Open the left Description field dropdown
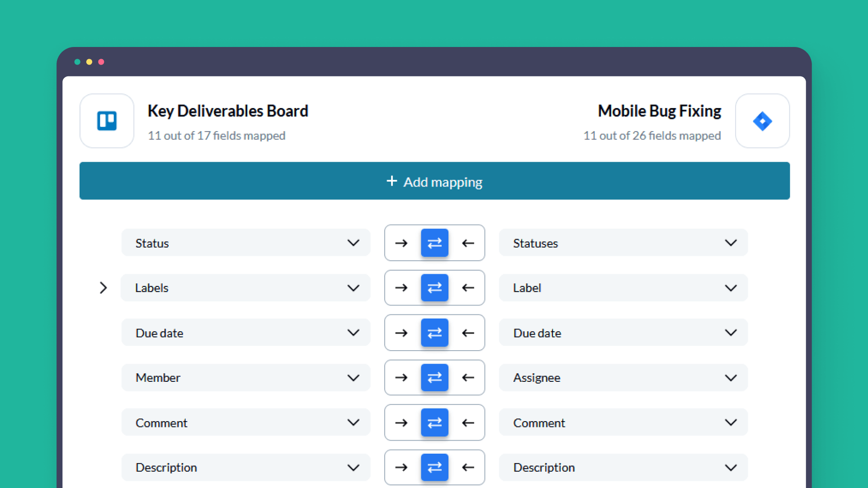 [245, 467]
